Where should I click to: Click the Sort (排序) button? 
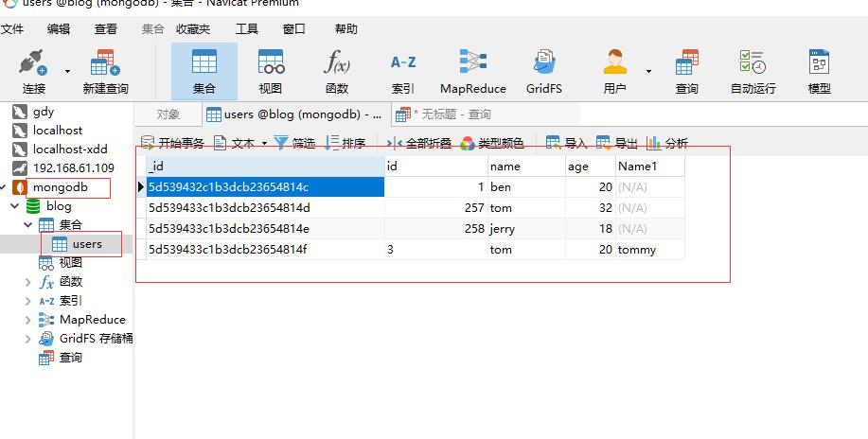345,144
